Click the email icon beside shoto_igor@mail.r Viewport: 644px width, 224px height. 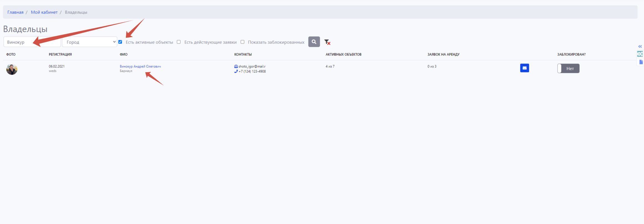tap(236, 66)
